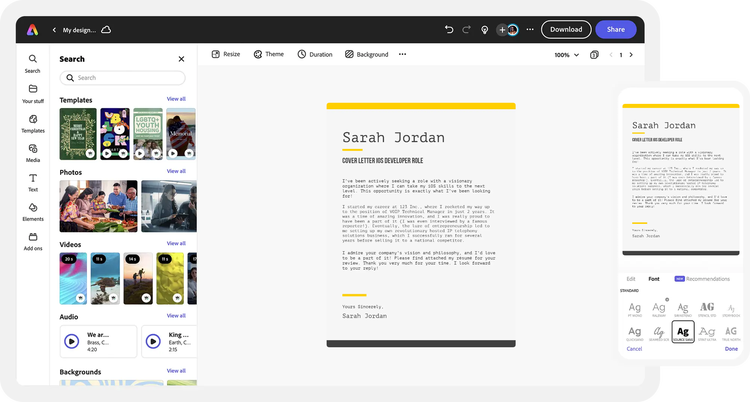The width and height of the screenshot is (750, 402).
Task: Open Your stuff in the sidebar
Action: coord(33,94)
